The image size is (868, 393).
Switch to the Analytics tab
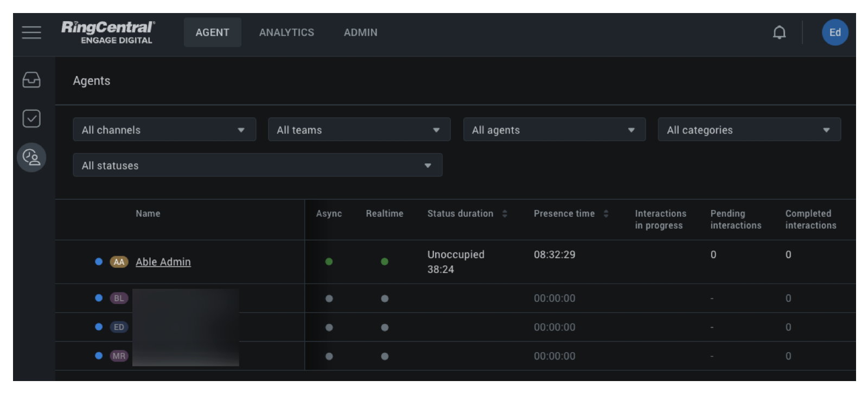(x=286, y=33)
